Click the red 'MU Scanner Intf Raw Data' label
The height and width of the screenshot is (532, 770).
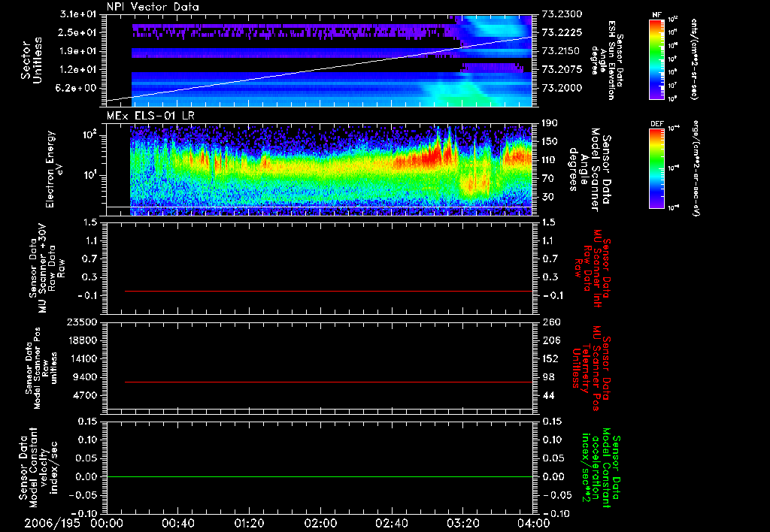pyautogui.click(x=593, y=268)
